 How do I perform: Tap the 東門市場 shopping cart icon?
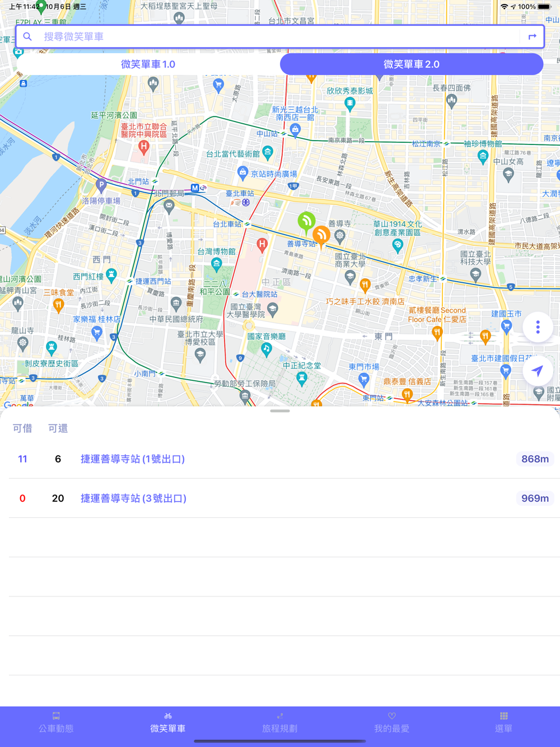coord(363,380)
